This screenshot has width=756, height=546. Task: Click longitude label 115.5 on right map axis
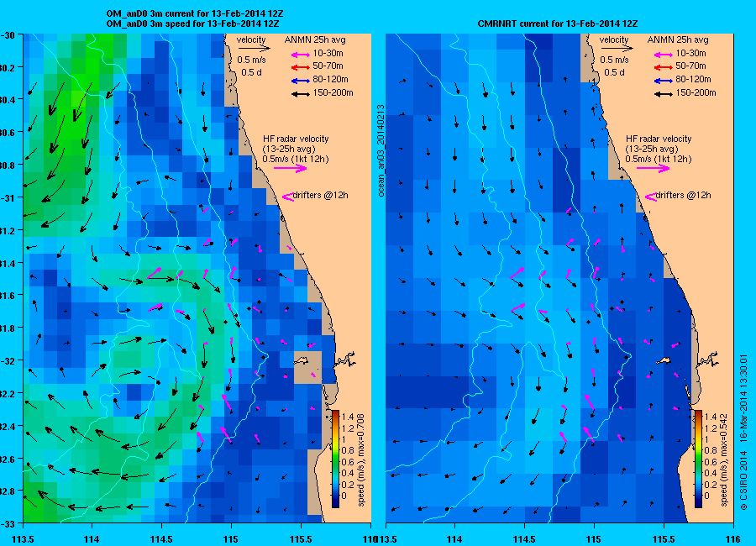click(x=664, y=538)
